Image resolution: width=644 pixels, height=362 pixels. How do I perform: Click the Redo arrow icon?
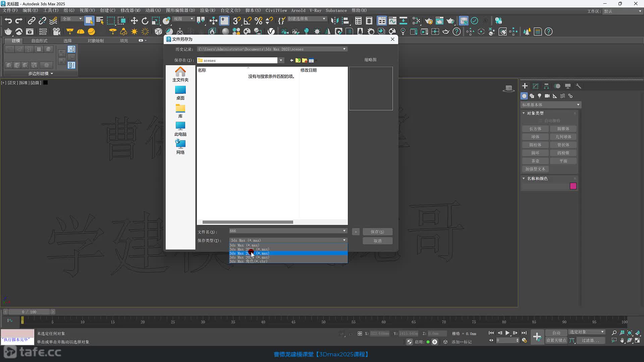19,21
